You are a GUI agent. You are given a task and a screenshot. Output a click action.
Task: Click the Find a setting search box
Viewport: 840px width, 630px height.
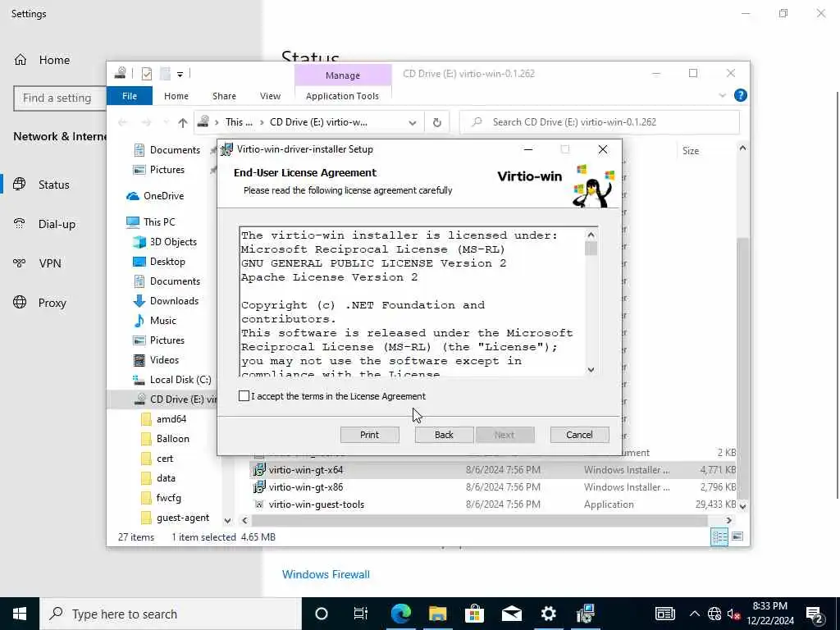pyautogui.click(x=60, y=98)
